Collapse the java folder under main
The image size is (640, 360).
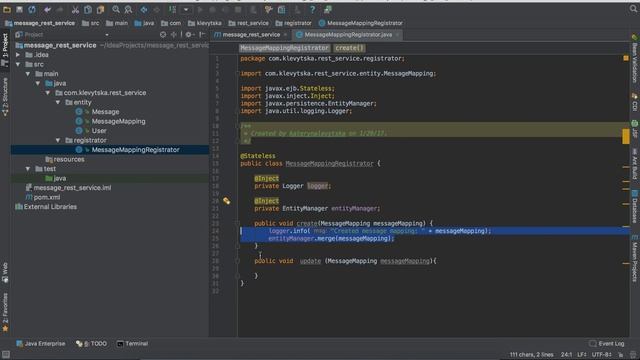tap(38, 83)
